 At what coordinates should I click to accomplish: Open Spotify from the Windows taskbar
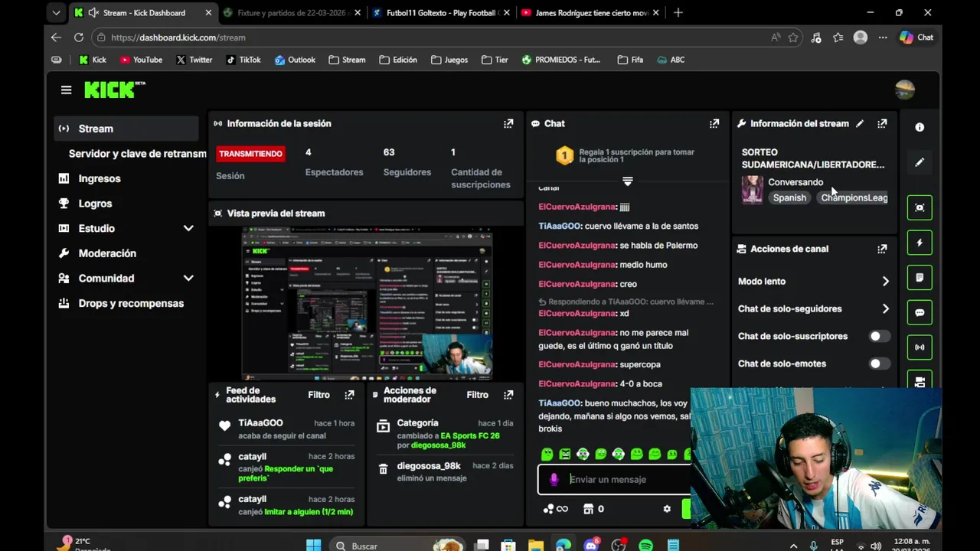645,546
